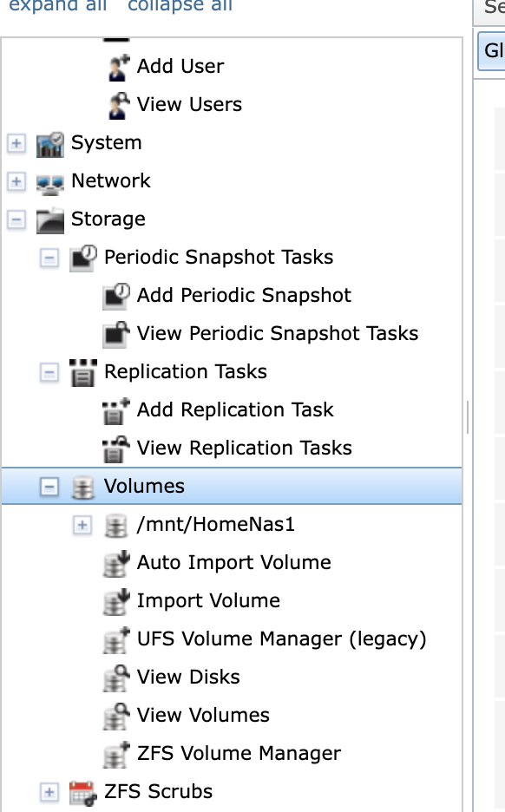This screenshot has width=505, height=812.
Task: Click the Volumes database icon
Action: pyautogui.click(x=83, y=488)
